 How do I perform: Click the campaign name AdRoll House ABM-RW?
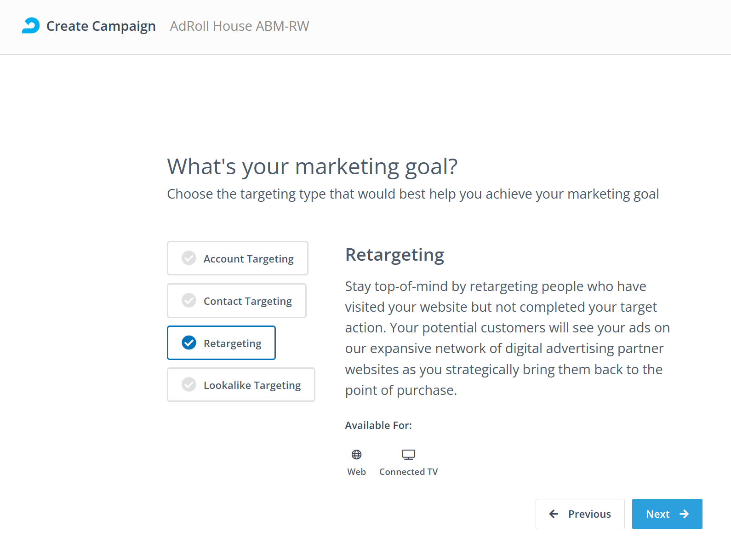(x=239, y=26)
